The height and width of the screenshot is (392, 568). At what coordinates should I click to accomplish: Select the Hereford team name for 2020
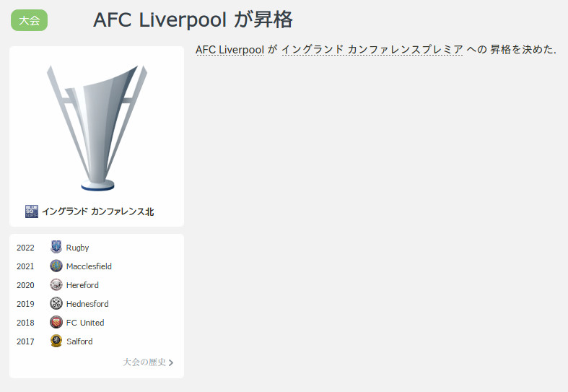pos(82,285)
